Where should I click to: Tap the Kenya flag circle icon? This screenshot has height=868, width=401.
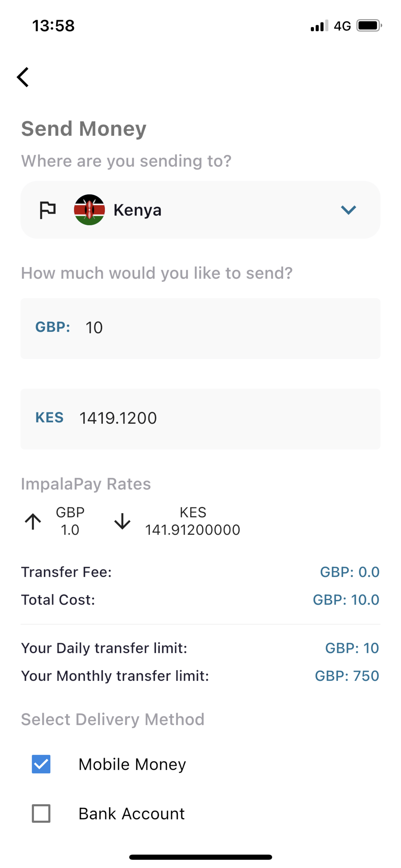pos(89,210)
